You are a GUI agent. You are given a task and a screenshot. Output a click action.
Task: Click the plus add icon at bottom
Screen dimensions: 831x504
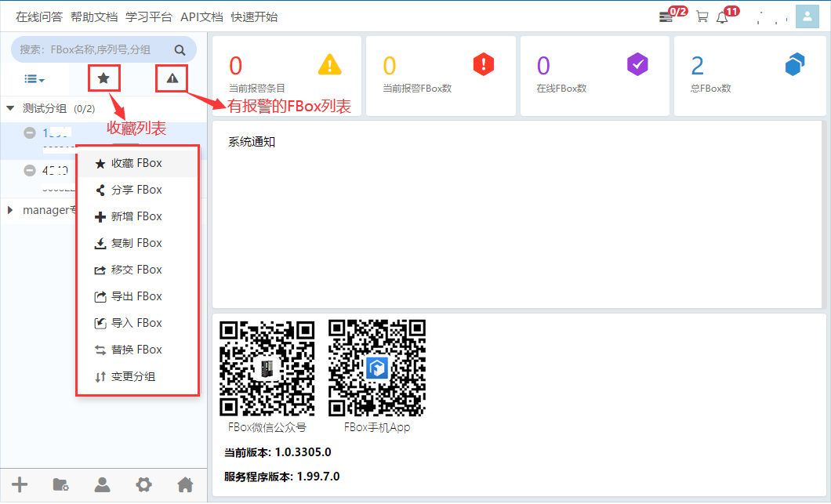20,484
